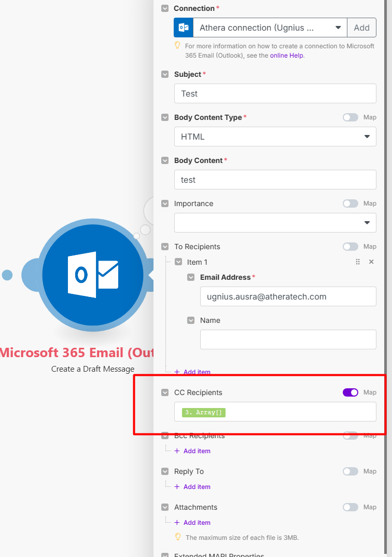Collapse the Connection field chevron
Viewport: 392px width, 557px height.
[165, 8]
